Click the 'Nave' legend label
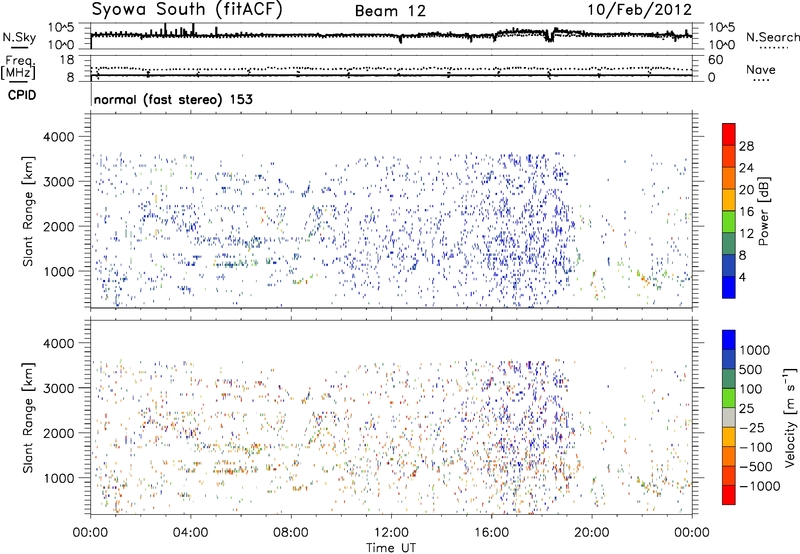This screenshot has width=800, height=554. [761, 69]
